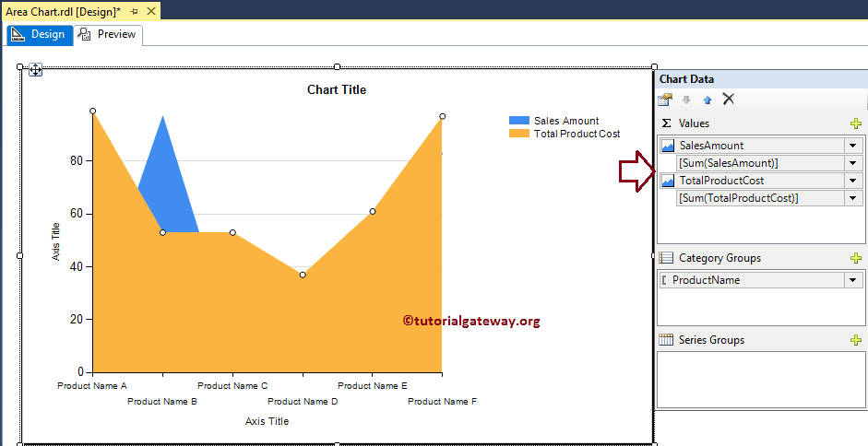The height and width of the screenshot is (446, 868).
Task: Click the Category Groups panel icon
Action: [667, 258]
